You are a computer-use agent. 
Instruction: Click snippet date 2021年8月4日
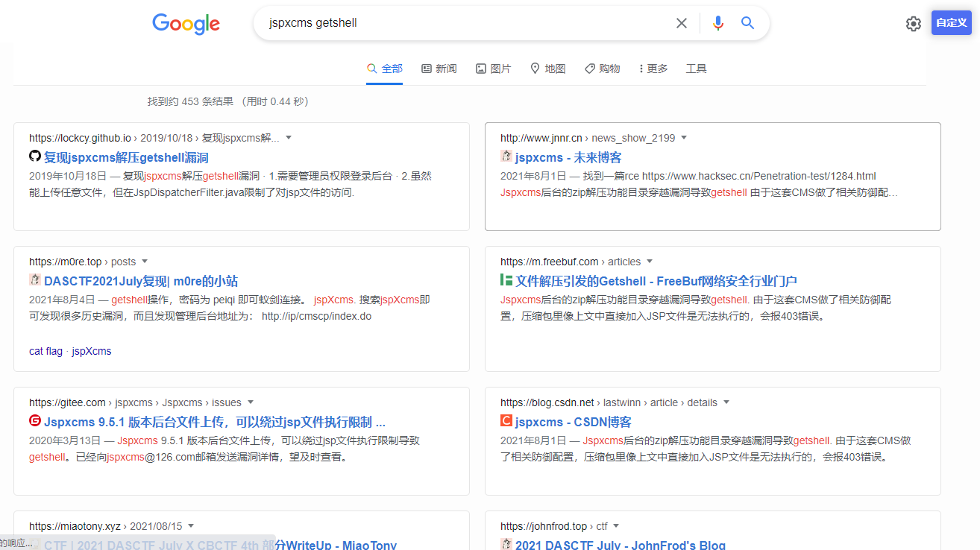pos(62,300)
